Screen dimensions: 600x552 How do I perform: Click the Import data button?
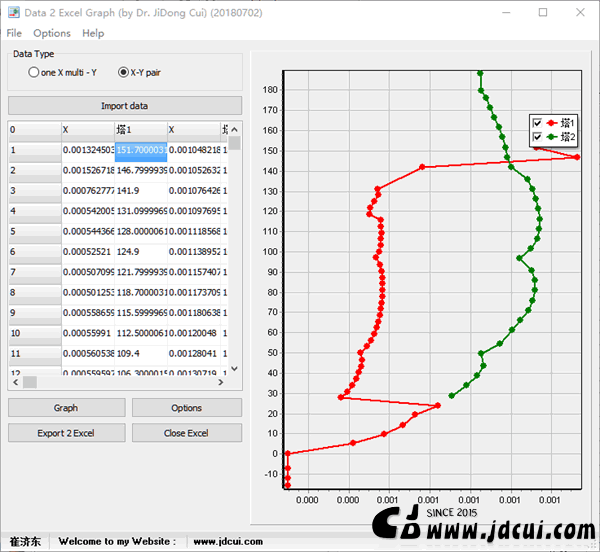pos(125,106)
